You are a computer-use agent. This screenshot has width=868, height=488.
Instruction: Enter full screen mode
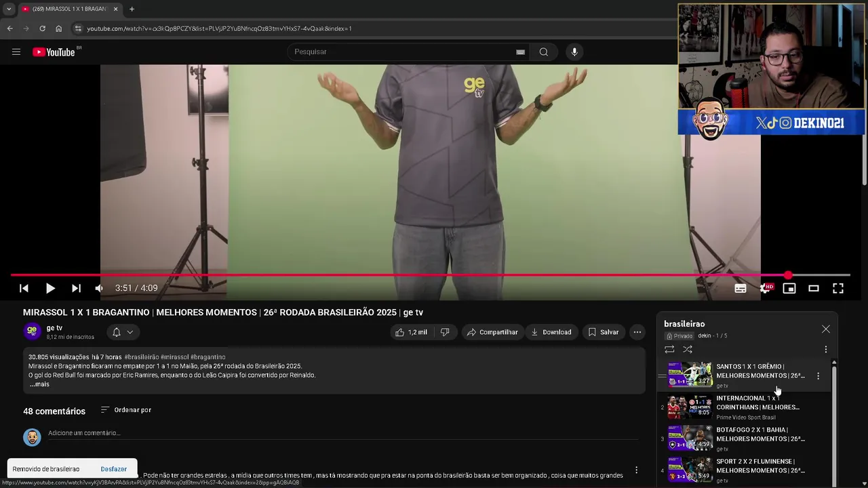[838, 288]
